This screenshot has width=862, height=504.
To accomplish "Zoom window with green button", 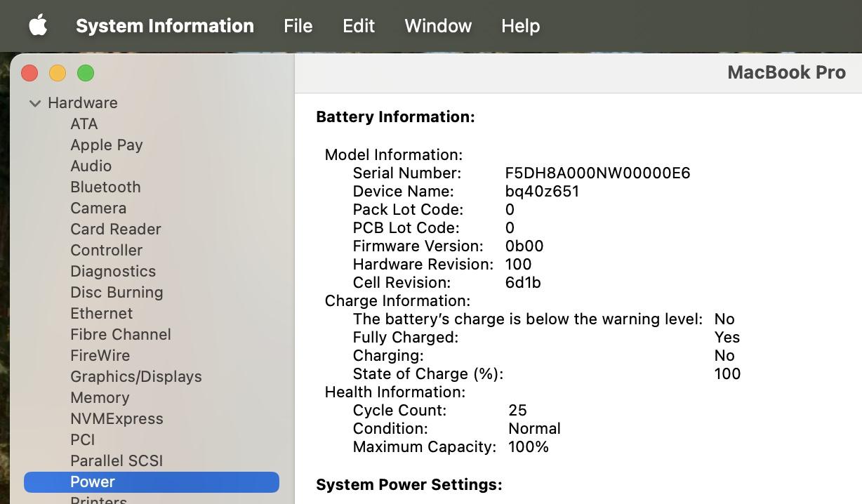I will click(86, 73).
